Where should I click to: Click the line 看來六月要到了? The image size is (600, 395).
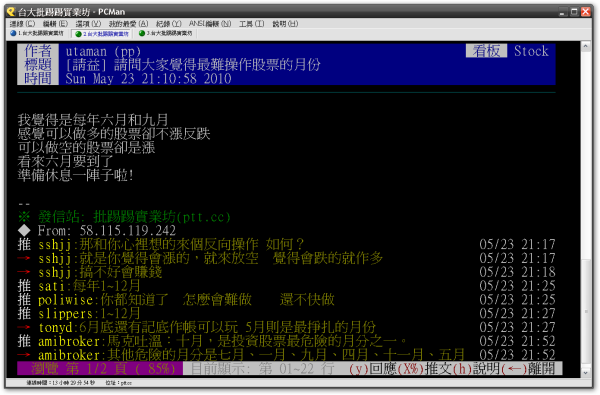tap(65, 162)
